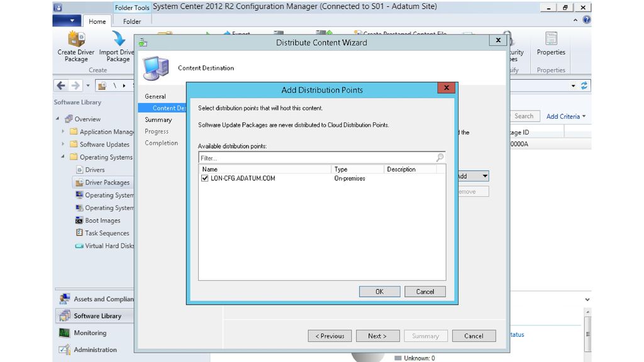Go forward with the navigation arrow

coord(75,85)
